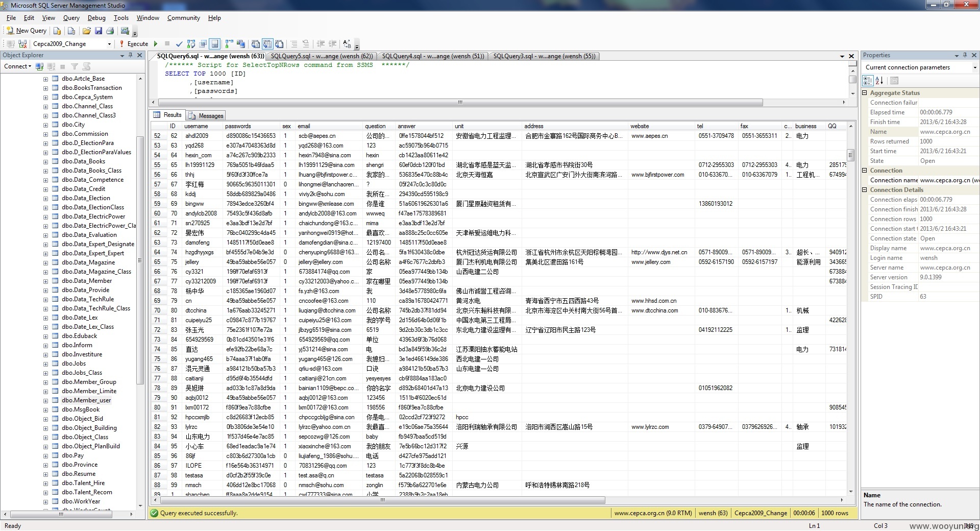
Task: Select Categorized view in Properties panel
Action: (868, 81)
